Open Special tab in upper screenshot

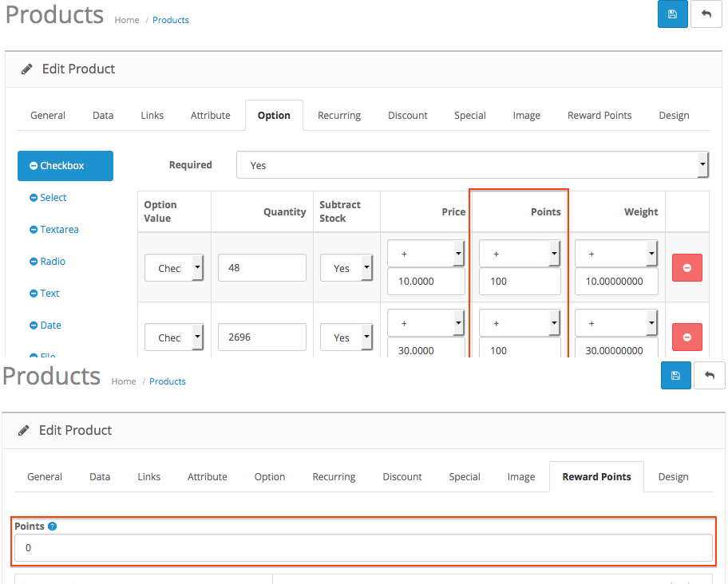[x=470, y=116]
